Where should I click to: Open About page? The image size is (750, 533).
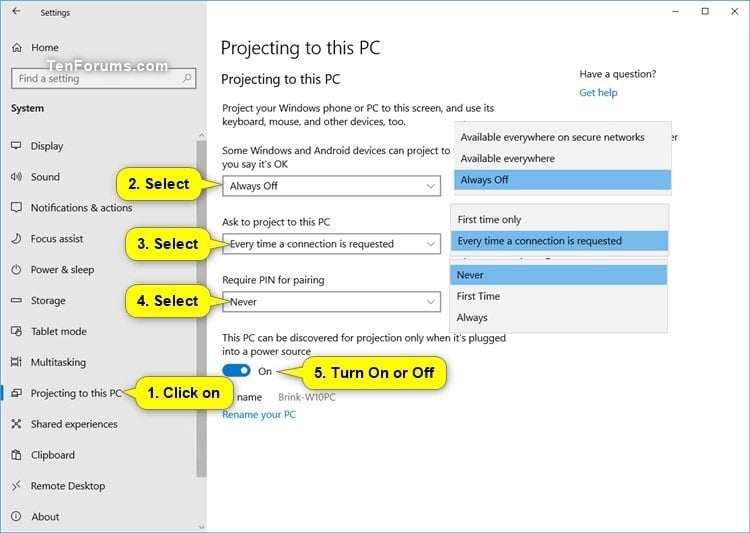pyautogui.click(x=45, y=517)
